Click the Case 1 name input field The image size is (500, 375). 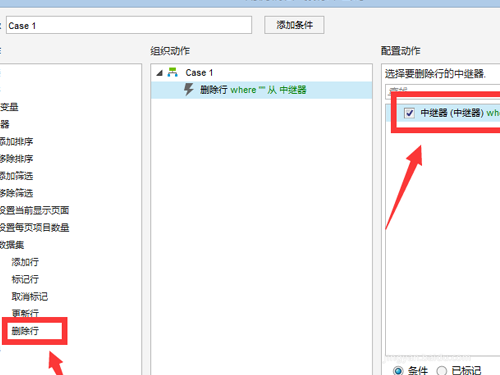[129, 25]
